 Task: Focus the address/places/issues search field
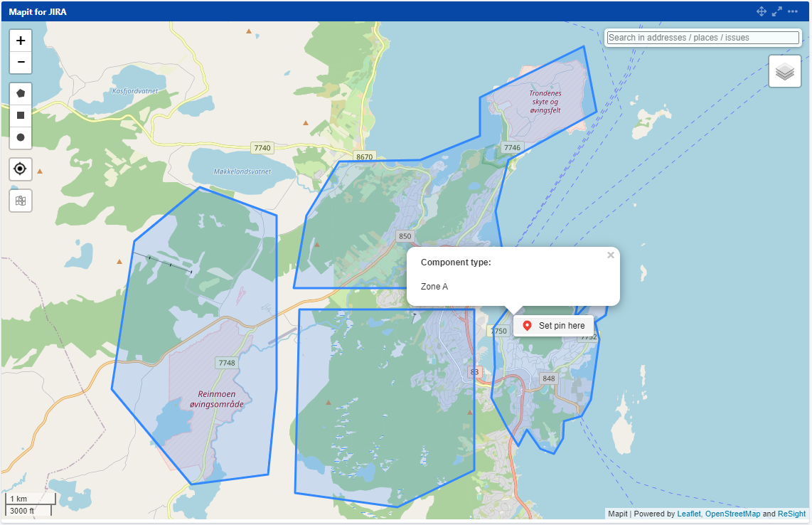tap(703, 38)
